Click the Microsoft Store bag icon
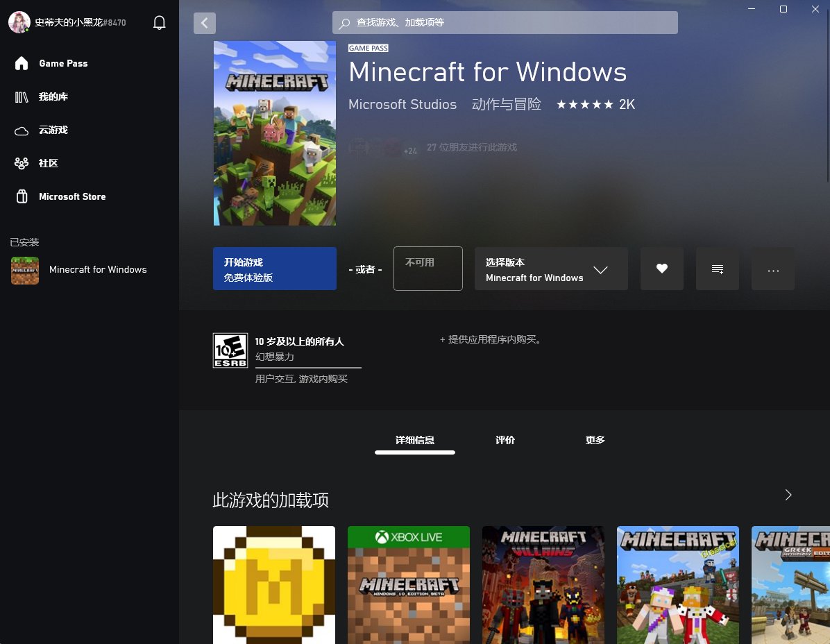Viewport: 830px width, 644px height. tap(22, 196)
